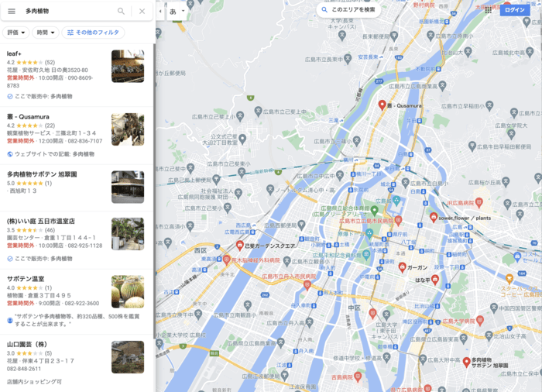
Task: Open the サボテン温室 result listing
Action: (77, 301)
